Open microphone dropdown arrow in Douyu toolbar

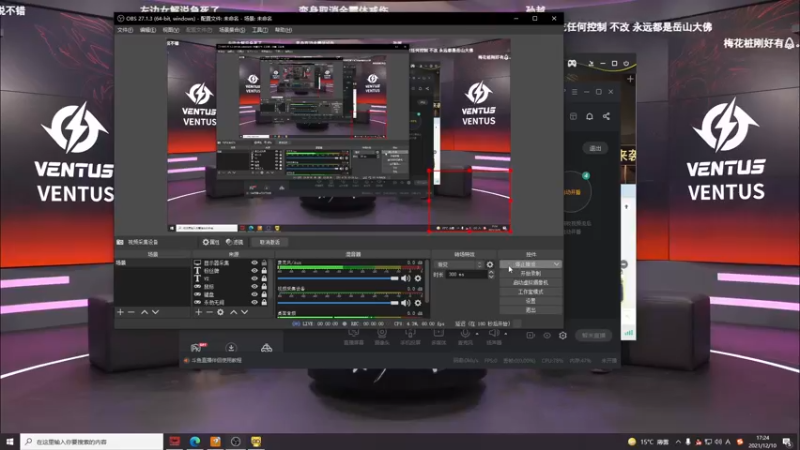pos(477,334)
